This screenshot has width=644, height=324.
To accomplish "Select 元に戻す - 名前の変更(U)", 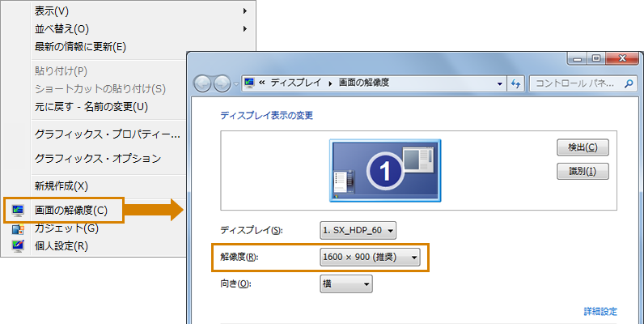I will (91, 107).
